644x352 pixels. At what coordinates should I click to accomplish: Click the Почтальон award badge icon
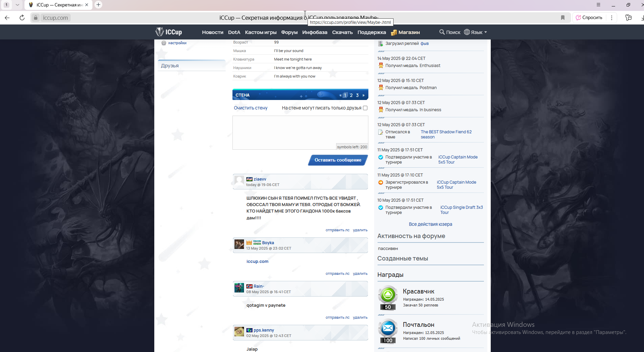click(x=388, y=332)
